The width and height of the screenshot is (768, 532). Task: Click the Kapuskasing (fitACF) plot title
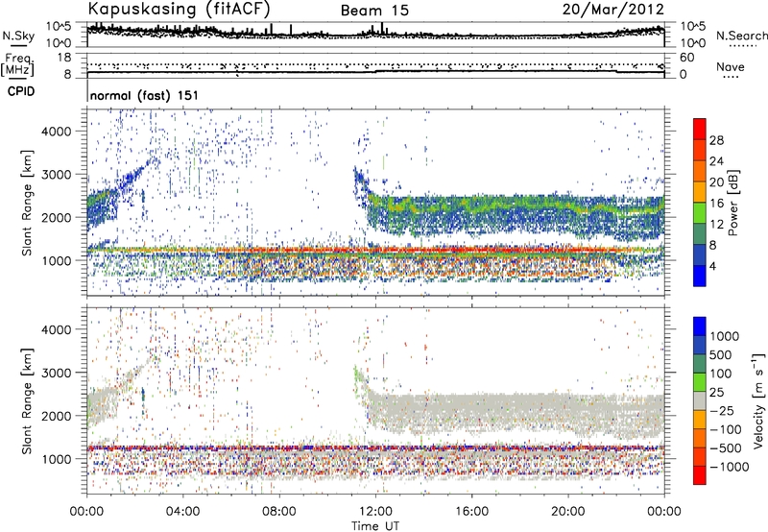(x=180, y=10)
